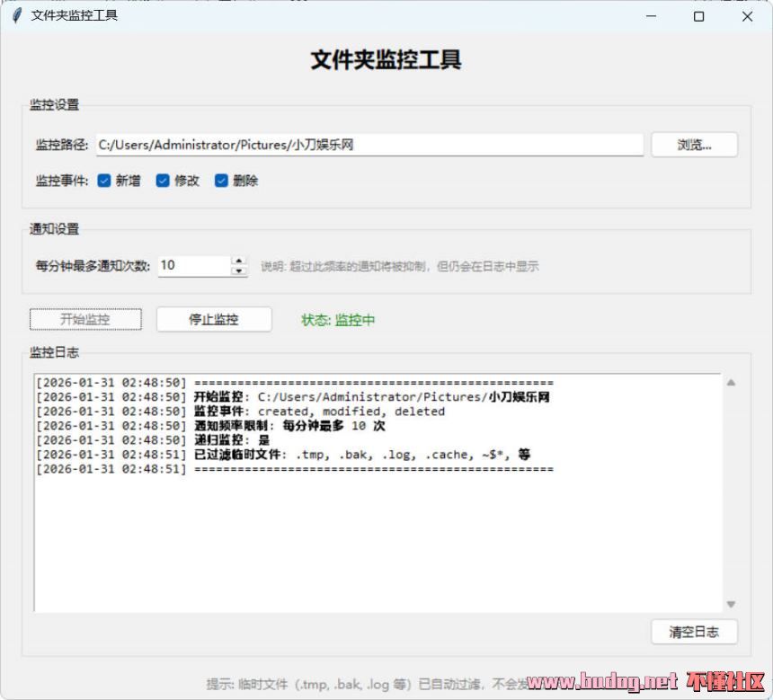Click the 浏览... browse button

(694, 145)
